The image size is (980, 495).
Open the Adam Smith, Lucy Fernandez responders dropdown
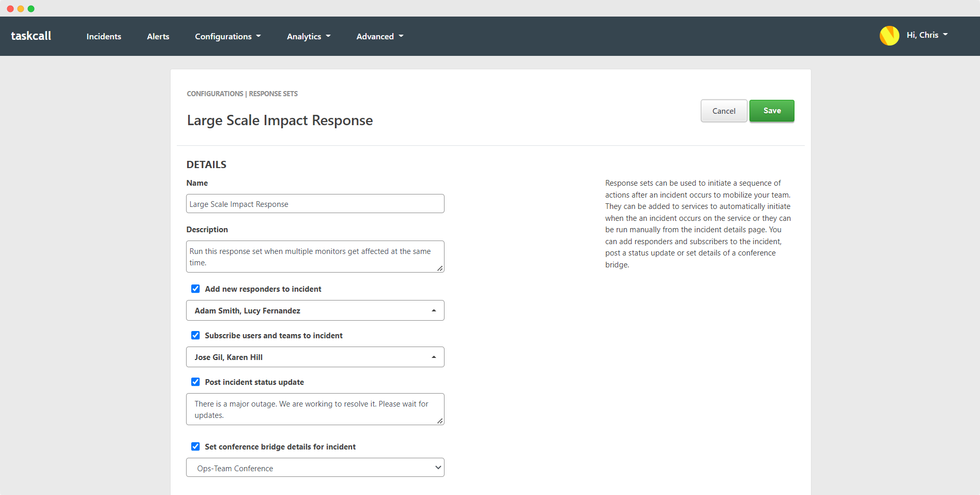click(315, 310)
